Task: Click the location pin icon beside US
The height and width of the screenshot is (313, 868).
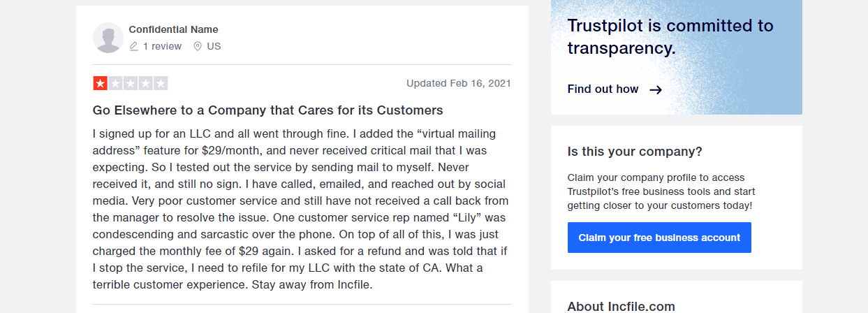Action: [x=198, y=46]
